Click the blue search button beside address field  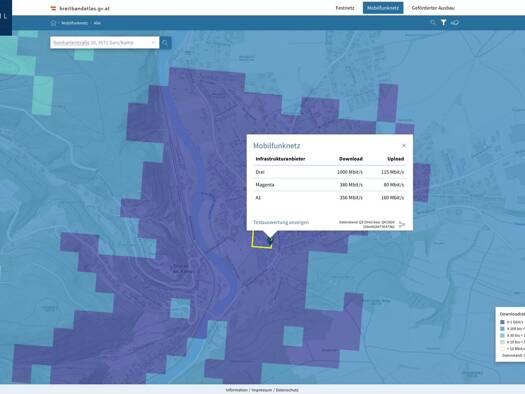point(165,43)
